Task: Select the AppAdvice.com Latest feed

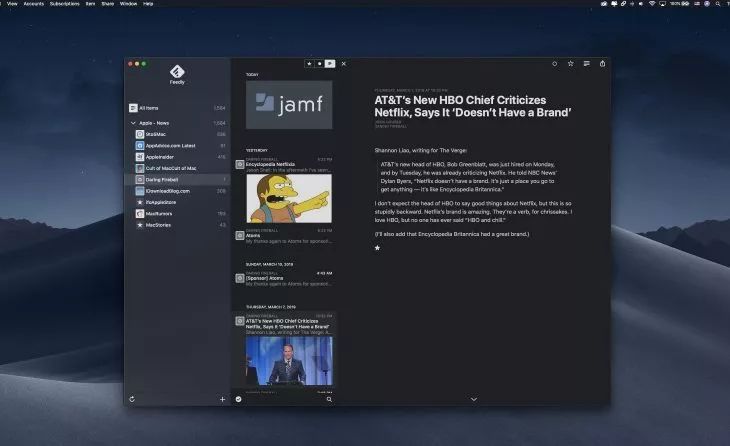Action: click(177, 146)
